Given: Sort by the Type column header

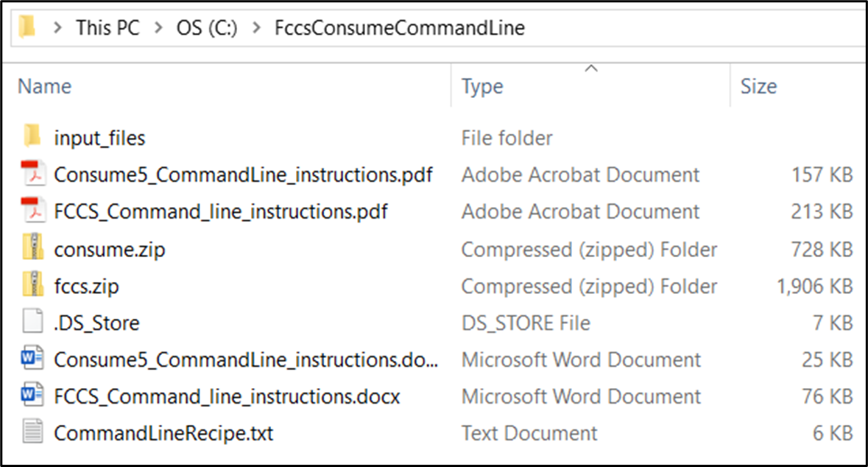Looking at the screenshot, I should tap(482, 86).
